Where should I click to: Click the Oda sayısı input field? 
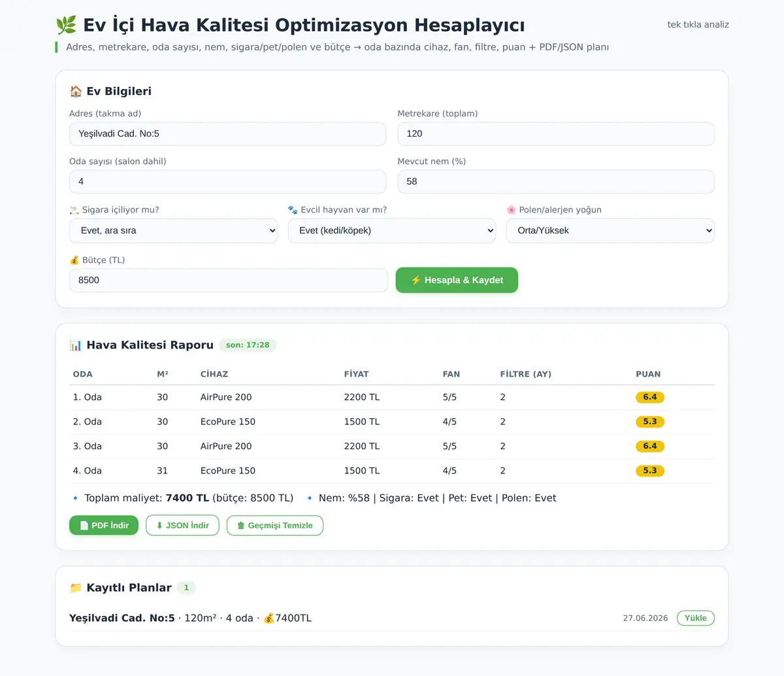pos(228,182)
